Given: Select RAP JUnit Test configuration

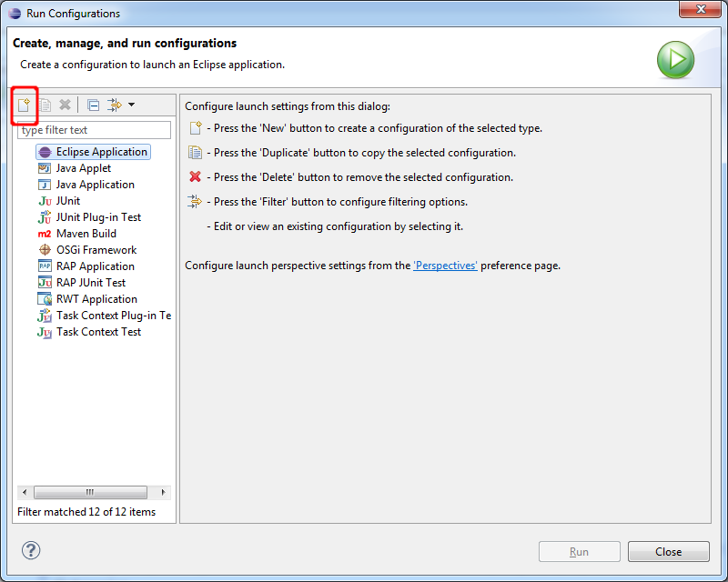Looking at the screenshot, I should 90,283.
